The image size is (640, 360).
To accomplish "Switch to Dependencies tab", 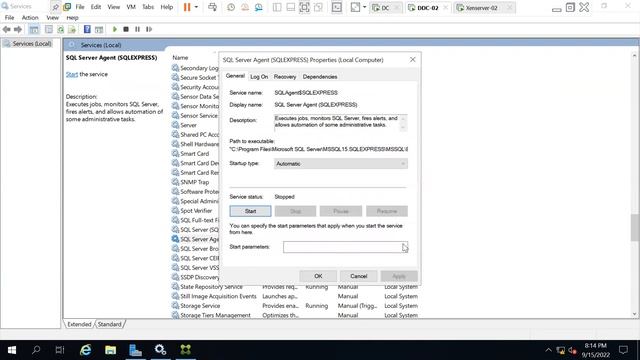I will (320, 77).
